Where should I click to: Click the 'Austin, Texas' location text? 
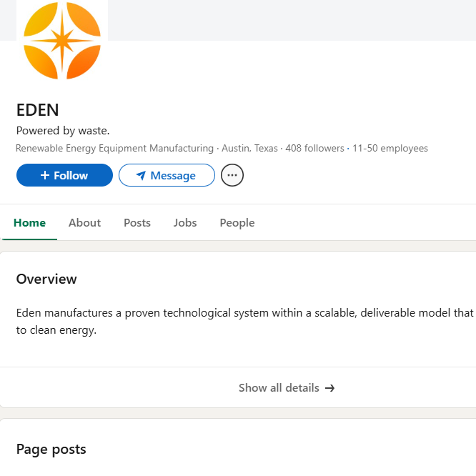249,149
